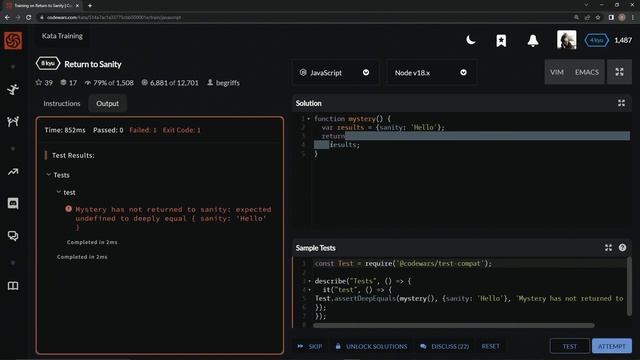Enable VIM key bindings
This screenshot has height=360, width=640.
tap(557, 72)
